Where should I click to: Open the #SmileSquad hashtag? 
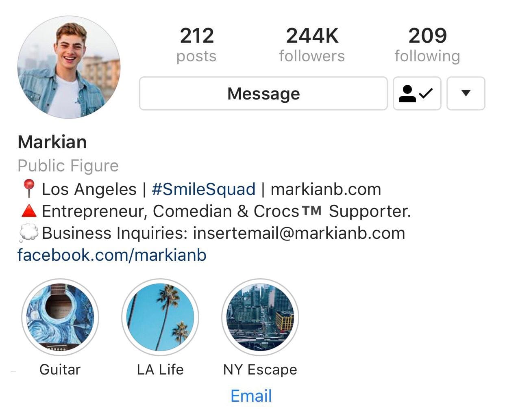[204, 189]
